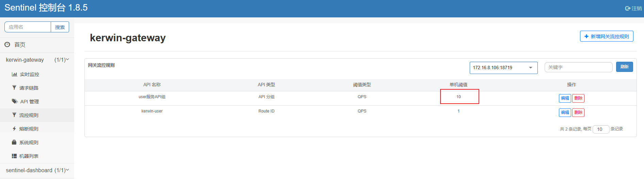Image resolution: width=644 pixels, height=179 pixels.
Task: Click the QPS cell in user服务API组 row
Action: (x=362, y=97)
